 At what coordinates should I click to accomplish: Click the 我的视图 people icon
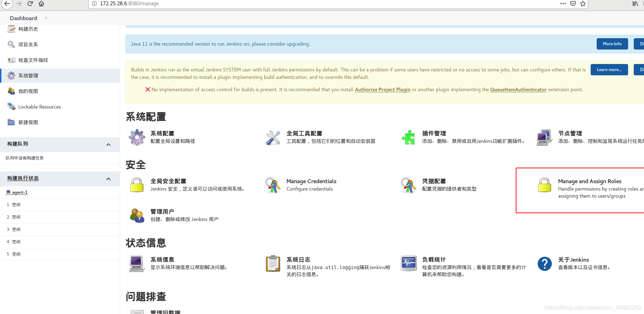coord(11,91)
